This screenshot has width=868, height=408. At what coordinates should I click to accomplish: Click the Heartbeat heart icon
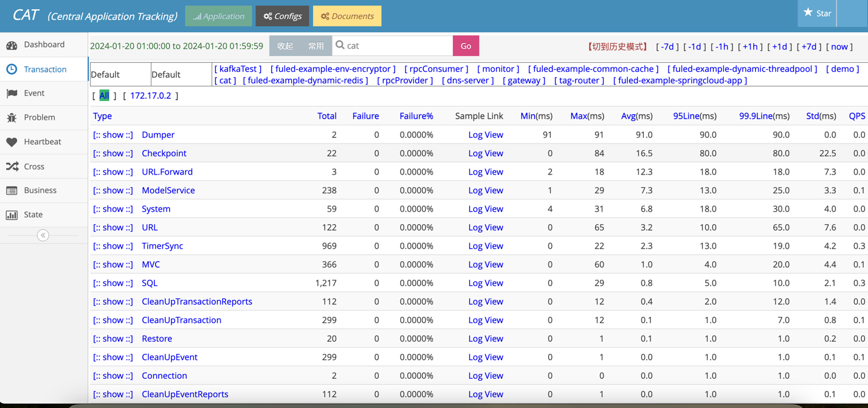click(x=12, y=142)
